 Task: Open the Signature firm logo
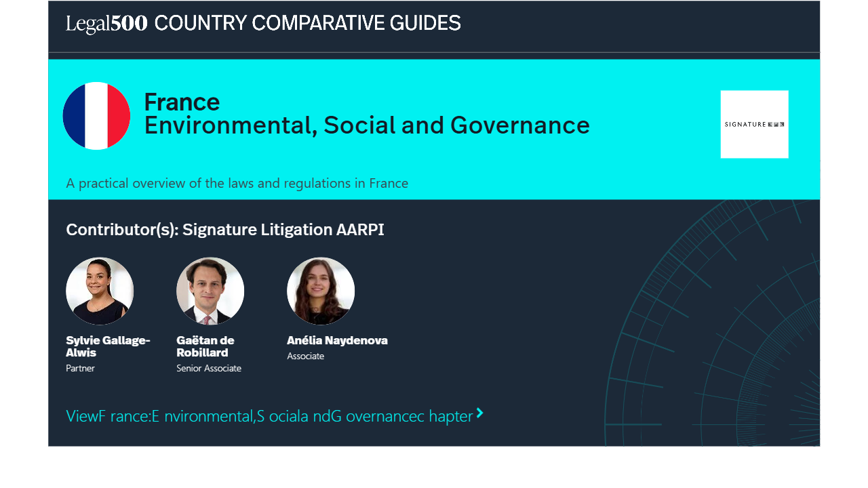pyautogui.click(x=754, y=125)
